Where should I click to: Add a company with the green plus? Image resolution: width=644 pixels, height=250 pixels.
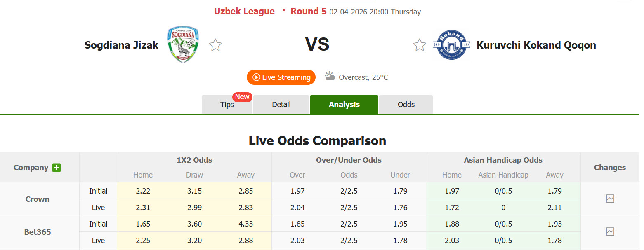tap(57, 168)
